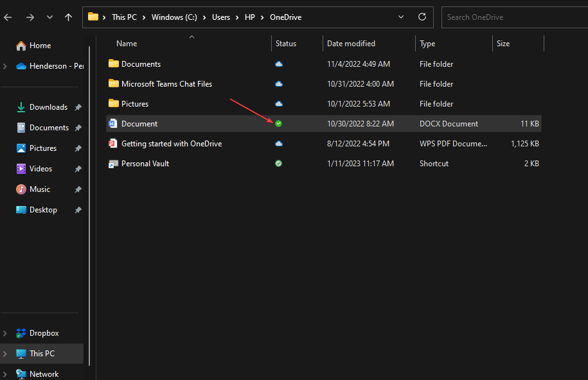This screenshot has height=380, width=588.
Task: Sort files by Type column header
Action: 427,44
